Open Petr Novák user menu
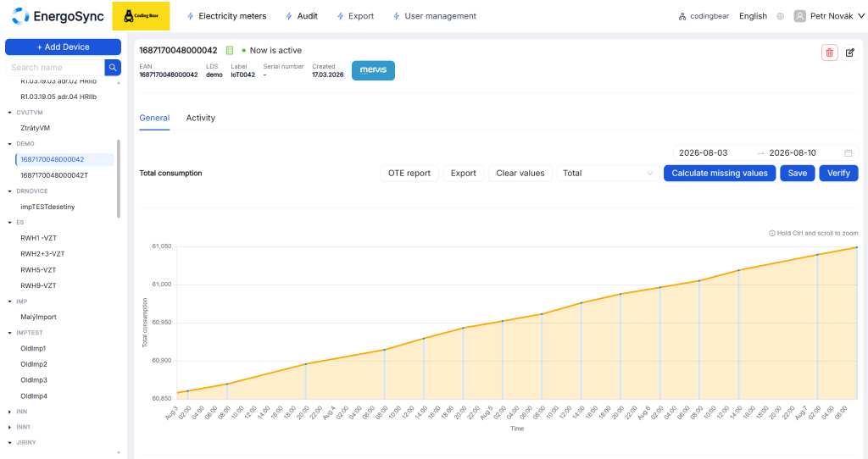 point(829,16)
